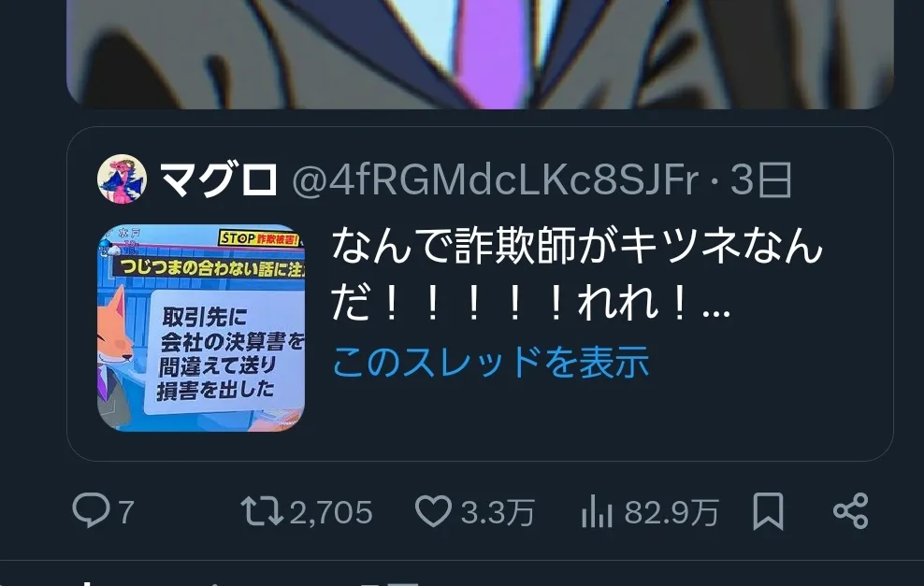The width and height of the screenshot is (924, 586).
Task: Click the 82.9万 view count
Action: pos(671,512)
